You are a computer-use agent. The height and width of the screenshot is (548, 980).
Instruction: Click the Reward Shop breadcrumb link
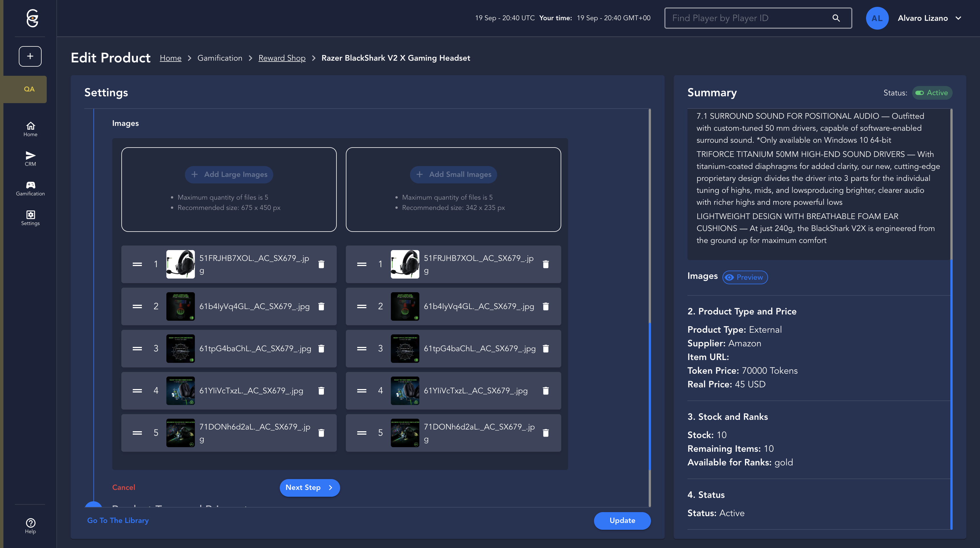(x=281, y=58)
